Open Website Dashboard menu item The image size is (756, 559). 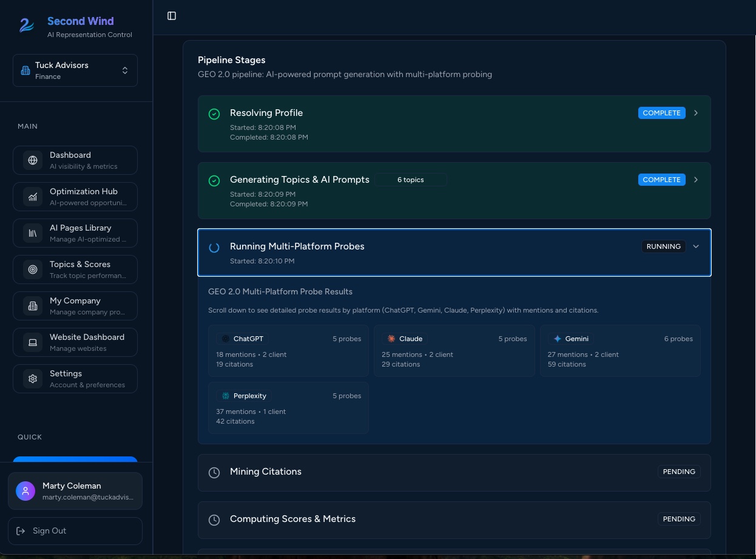pos(75,342)
